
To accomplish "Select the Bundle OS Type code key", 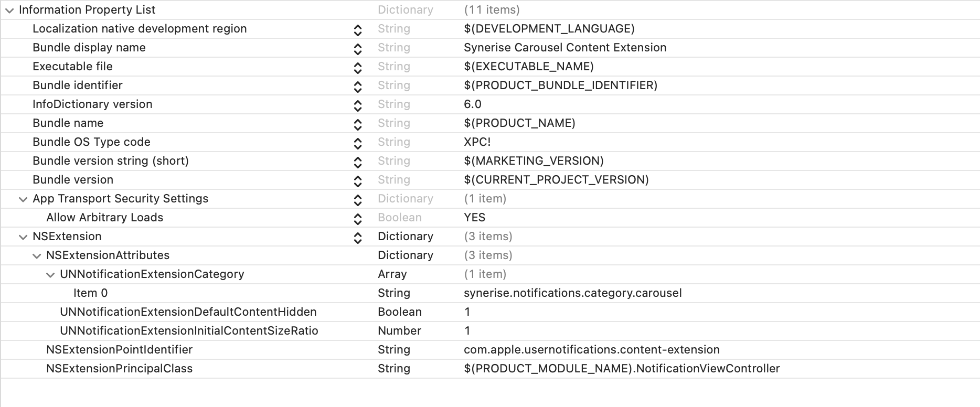I will [91, 142].
